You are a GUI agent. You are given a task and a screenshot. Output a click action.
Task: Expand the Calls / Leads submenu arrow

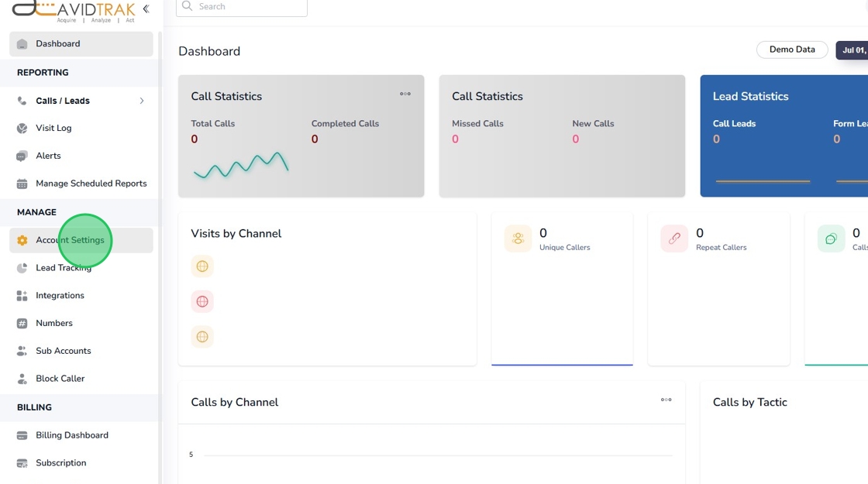[x=142, y=101]
